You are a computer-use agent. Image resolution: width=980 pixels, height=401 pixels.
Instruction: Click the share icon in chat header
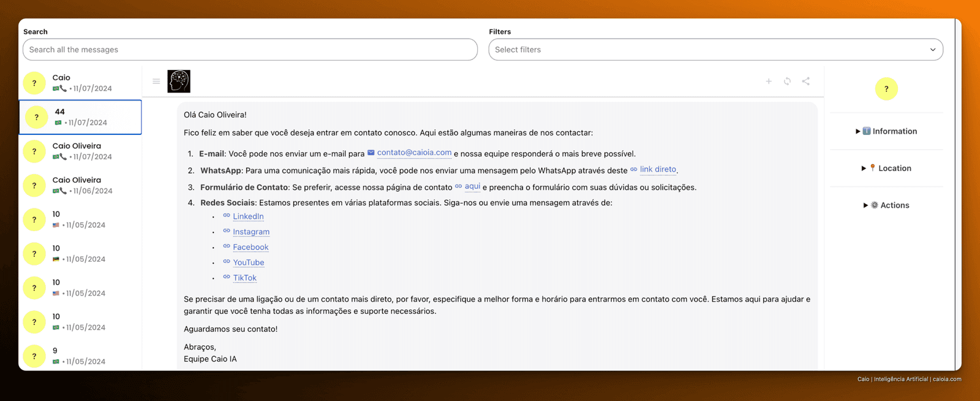pos(806,81)
